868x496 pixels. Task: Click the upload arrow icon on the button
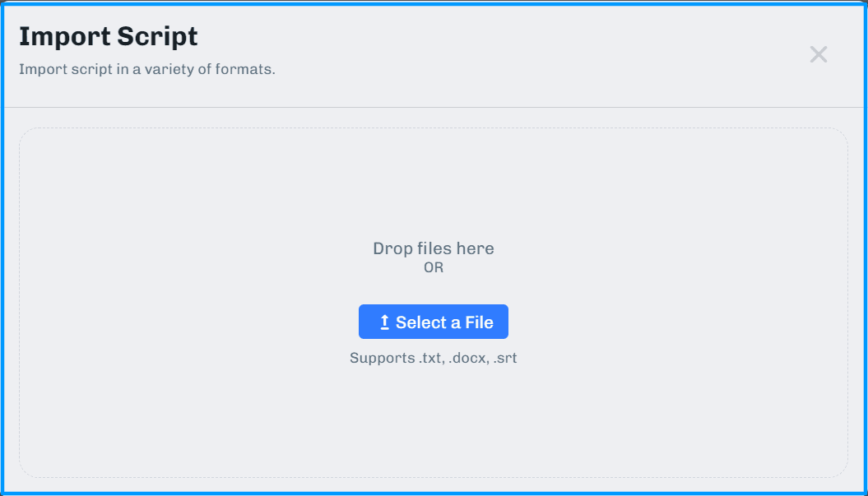point(384,322)
